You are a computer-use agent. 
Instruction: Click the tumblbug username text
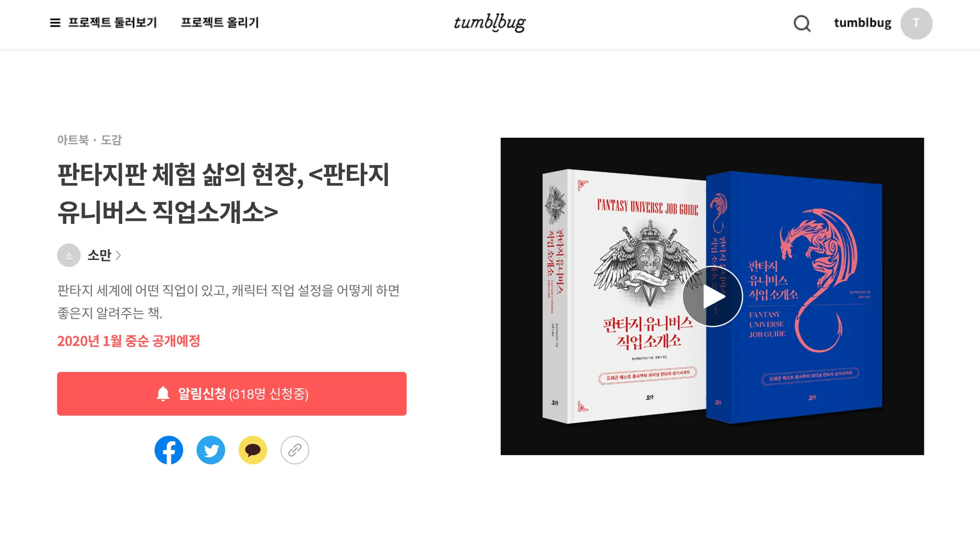tap(862, 23)
